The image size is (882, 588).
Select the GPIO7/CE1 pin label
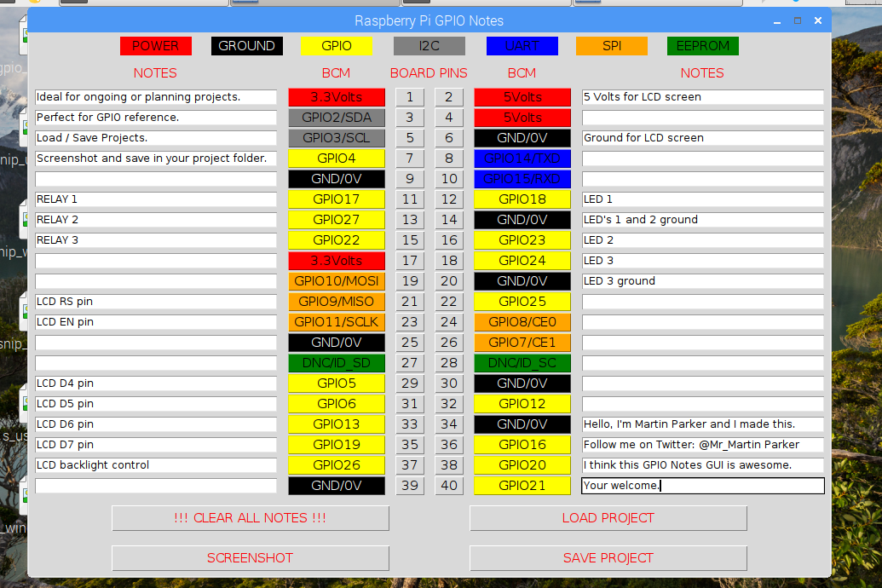522,343
